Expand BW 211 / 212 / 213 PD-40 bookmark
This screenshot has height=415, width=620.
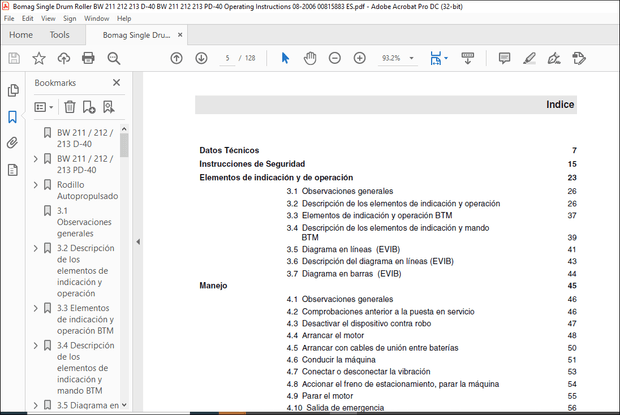(x=36, y=159)
